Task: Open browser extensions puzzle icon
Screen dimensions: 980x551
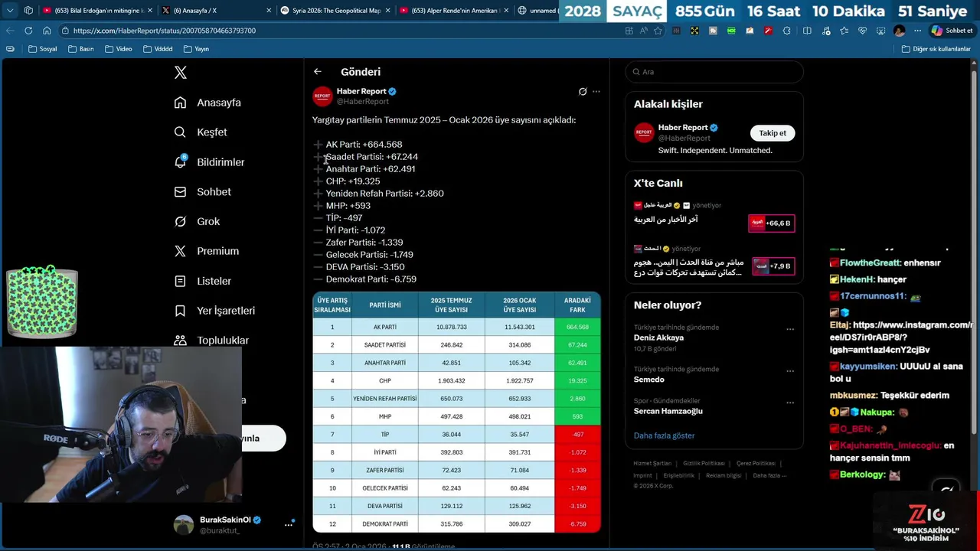Action: [x=786, y=31]
